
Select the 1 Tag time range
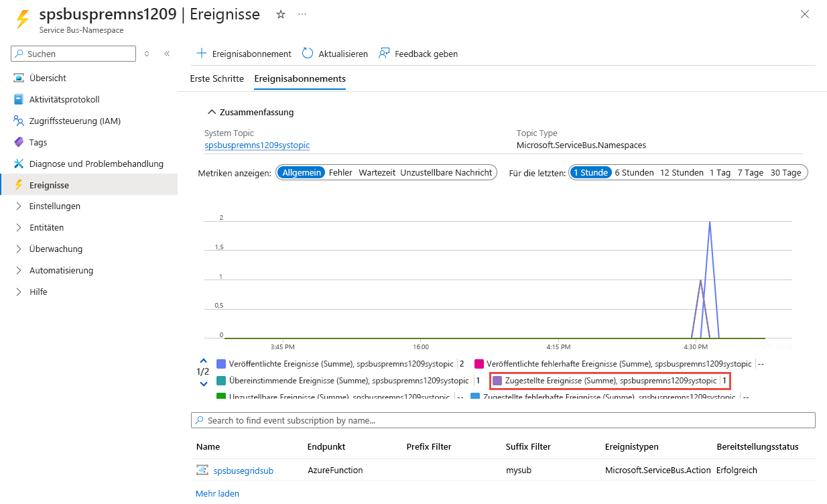tap(720, 172)
